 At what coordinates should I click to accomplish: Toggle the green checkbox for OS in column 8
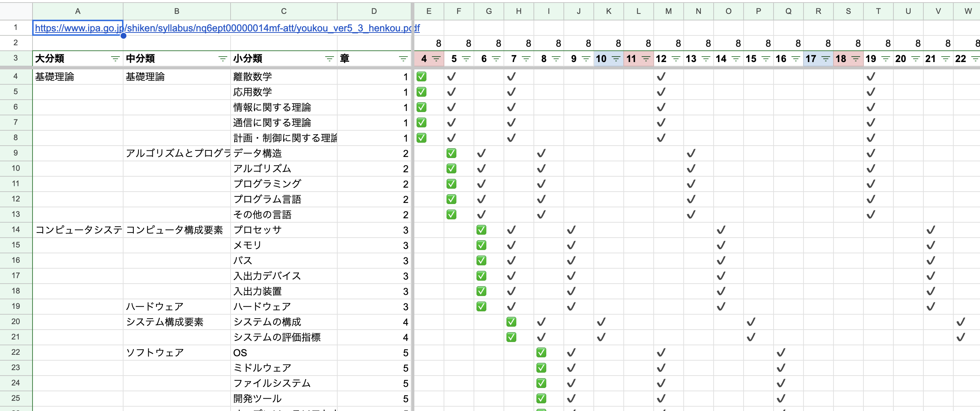[542, 352]
